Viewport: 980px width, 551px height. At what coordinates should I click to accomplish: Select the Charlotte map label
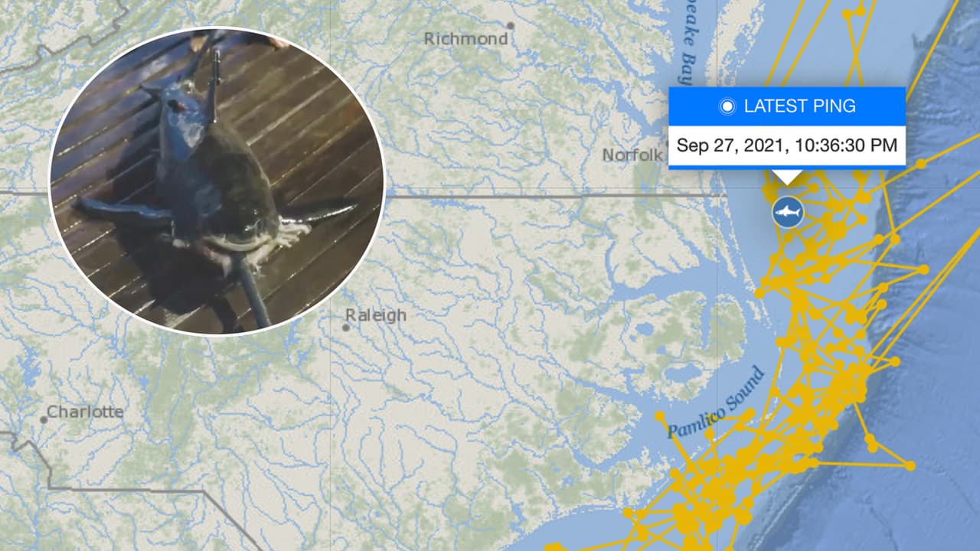pos(85,412)
